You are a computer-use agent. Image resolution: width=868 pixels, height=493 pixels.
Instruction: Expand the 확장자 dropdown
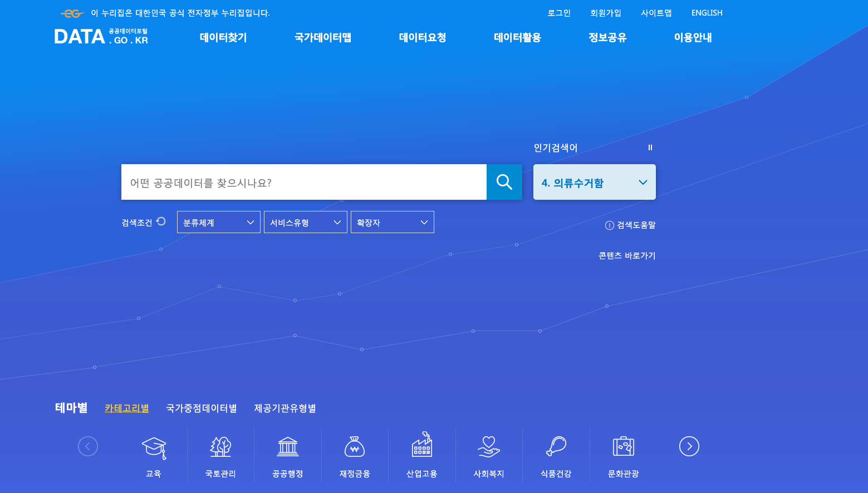[x=393, y=222]
